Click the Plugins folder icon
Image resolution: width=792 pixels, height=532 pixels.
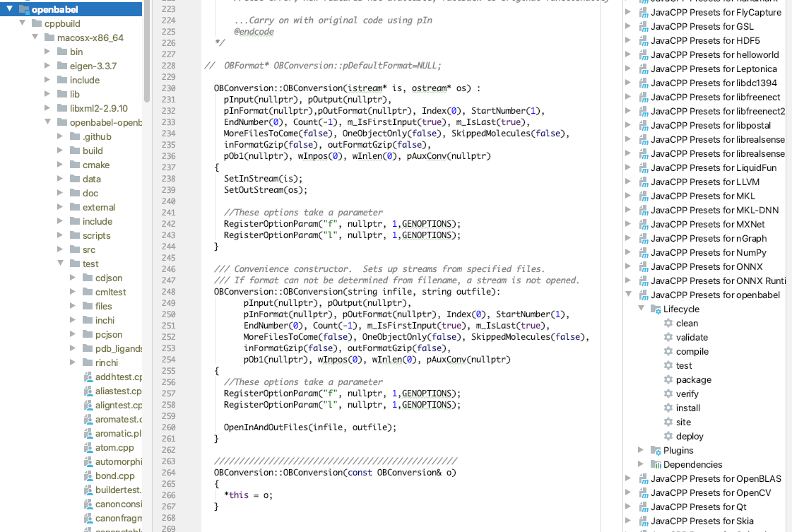(656, 451)
